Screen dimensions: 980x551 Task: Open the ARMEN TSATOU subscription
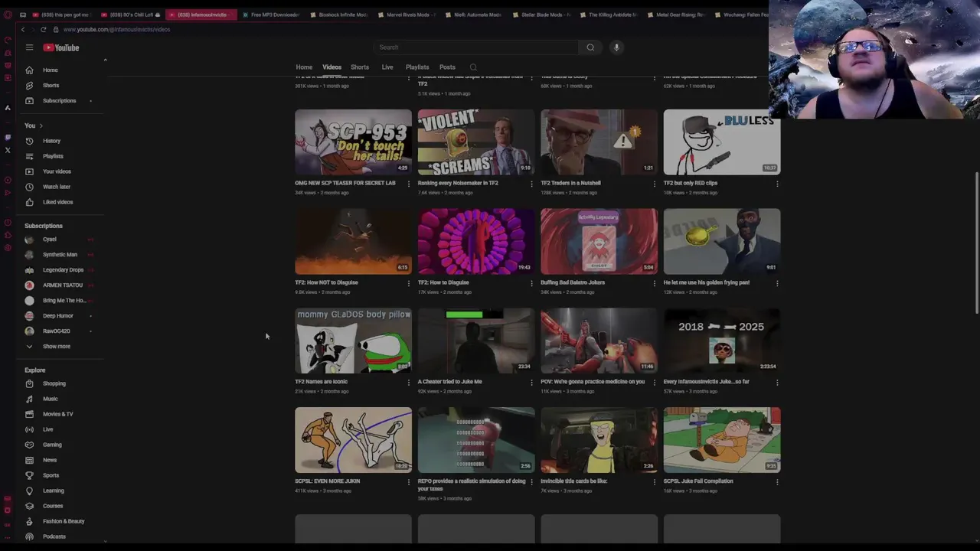pos(64,285)
